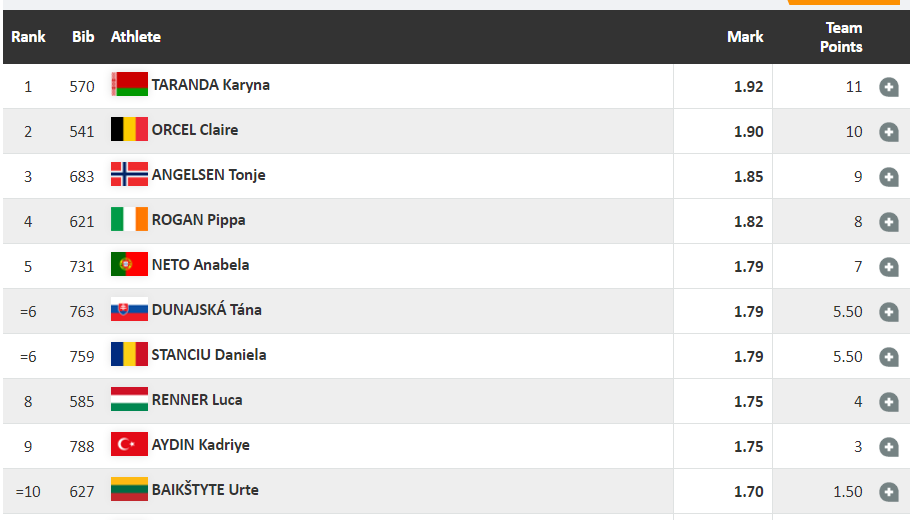Click the plus icon for BAIKŠTYTE Urte
Viewport: 917px width, 520px height.
888,492
